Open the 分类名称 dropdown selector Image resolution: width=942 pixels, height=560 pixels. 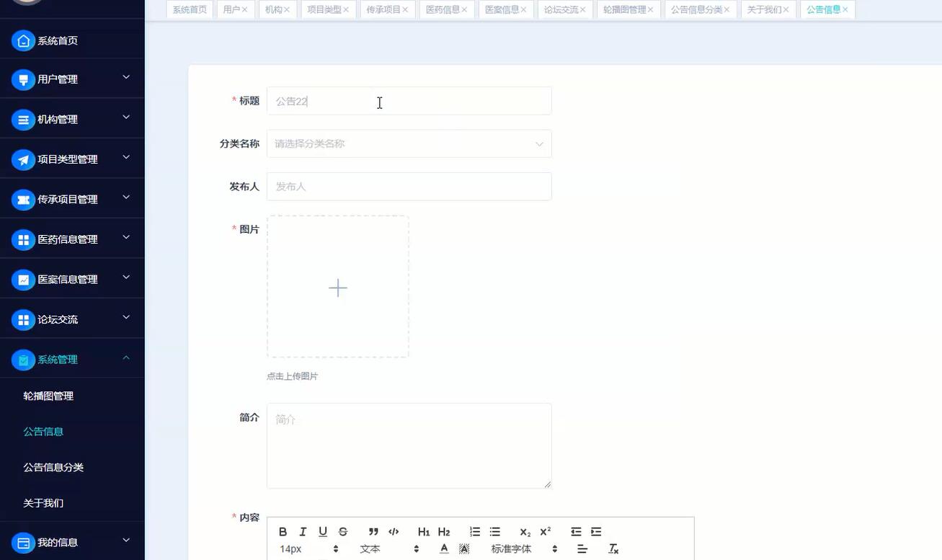(409, 143)
